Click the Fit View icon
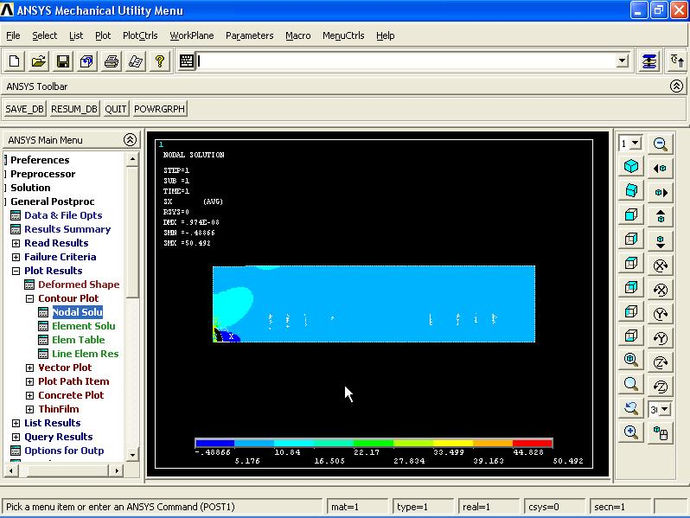 (x=631, y=359)
